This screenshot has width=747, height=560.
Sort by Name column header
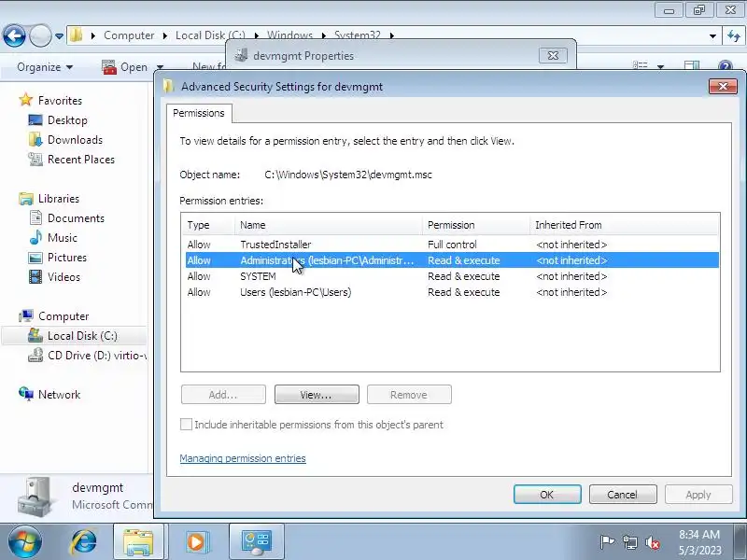pyautogui.click(x=329, y=225)
